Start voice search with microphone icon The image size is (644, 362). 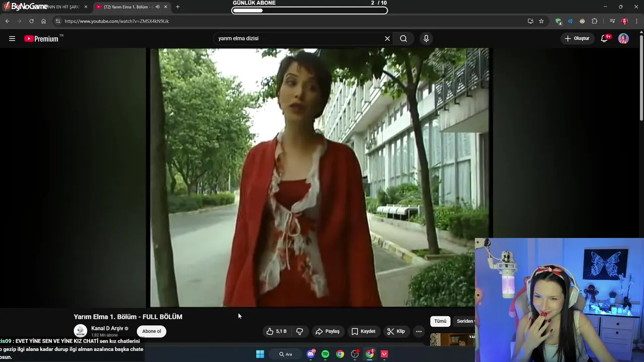tap(426, 38)
